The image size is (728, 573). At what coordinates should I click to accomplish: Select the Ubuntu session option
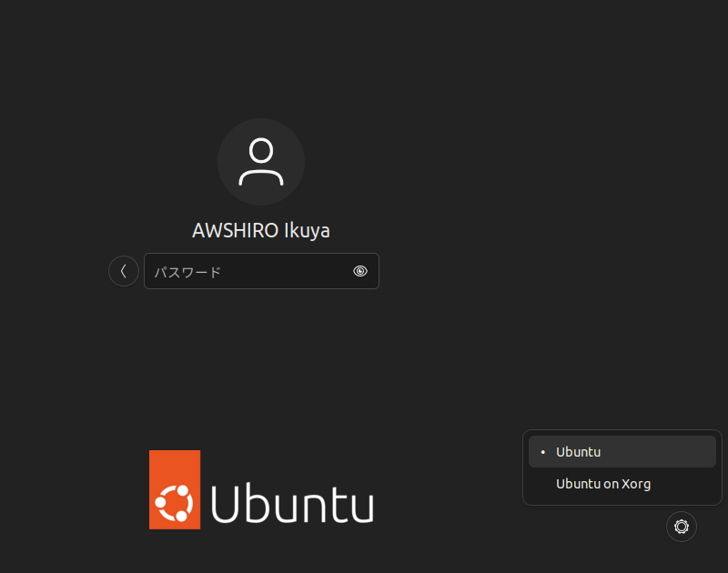[622, 451]
